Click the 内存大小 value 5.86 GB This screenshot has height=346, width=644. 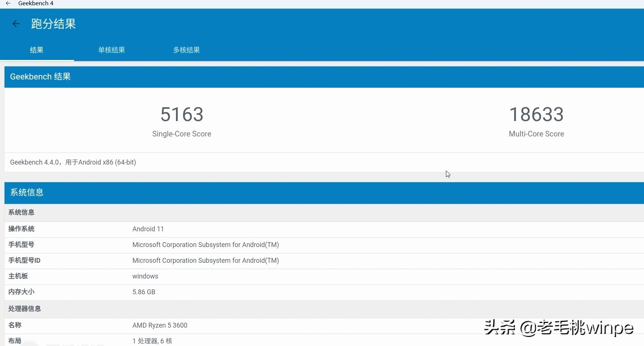(144, 292)
